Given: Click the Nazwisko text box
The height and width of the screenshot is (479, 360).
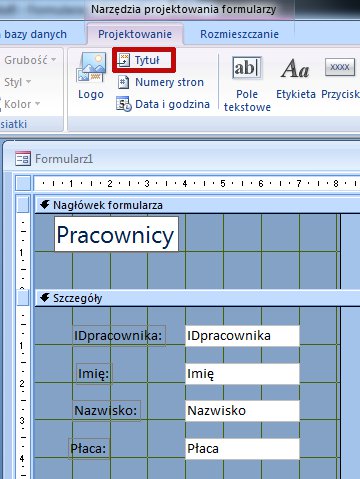Looking at the screenshot, I should pyautogui.click(x=242, y=411).
